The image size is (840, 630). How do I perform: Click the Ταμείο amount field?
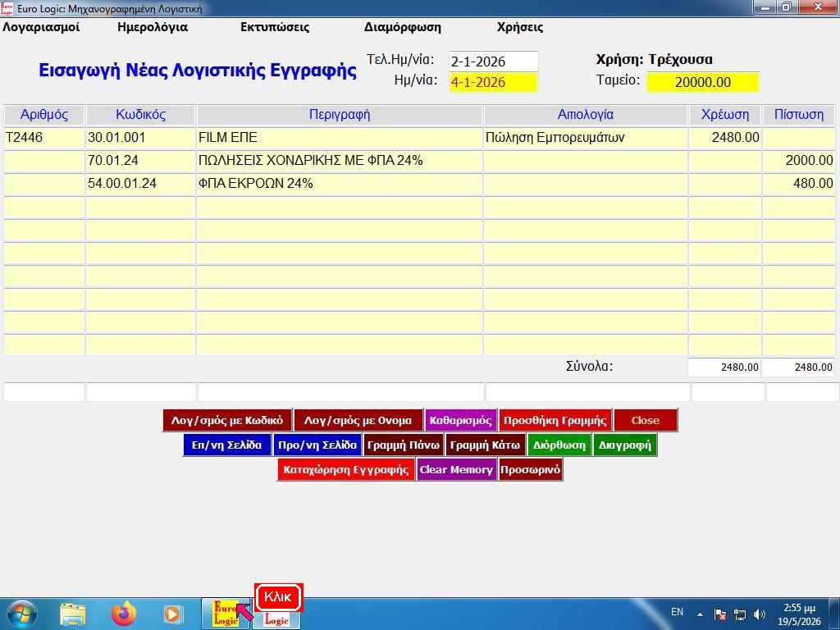[x=702, y=82]
